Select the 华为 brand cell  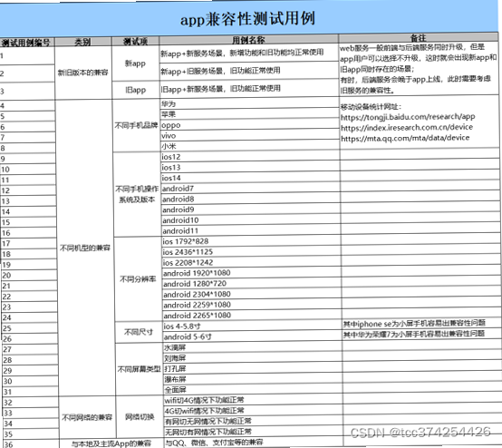coord(249,103)
